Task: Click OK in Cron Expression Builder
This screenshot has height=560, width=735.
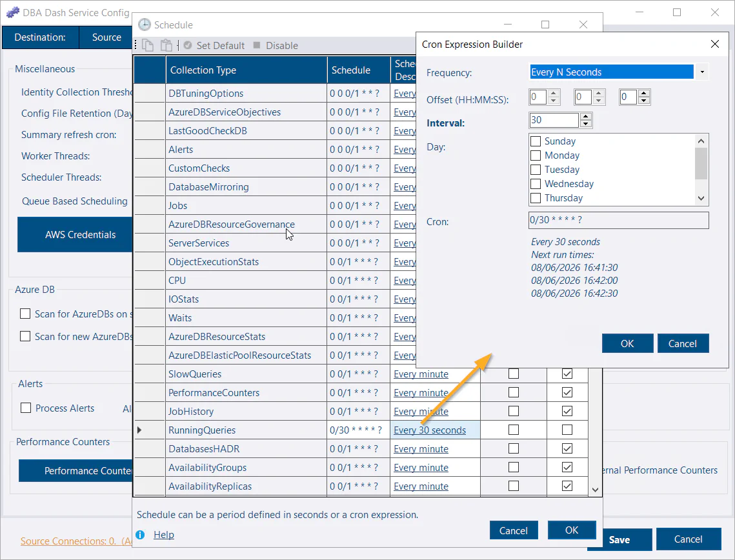Action: (627, 343)
